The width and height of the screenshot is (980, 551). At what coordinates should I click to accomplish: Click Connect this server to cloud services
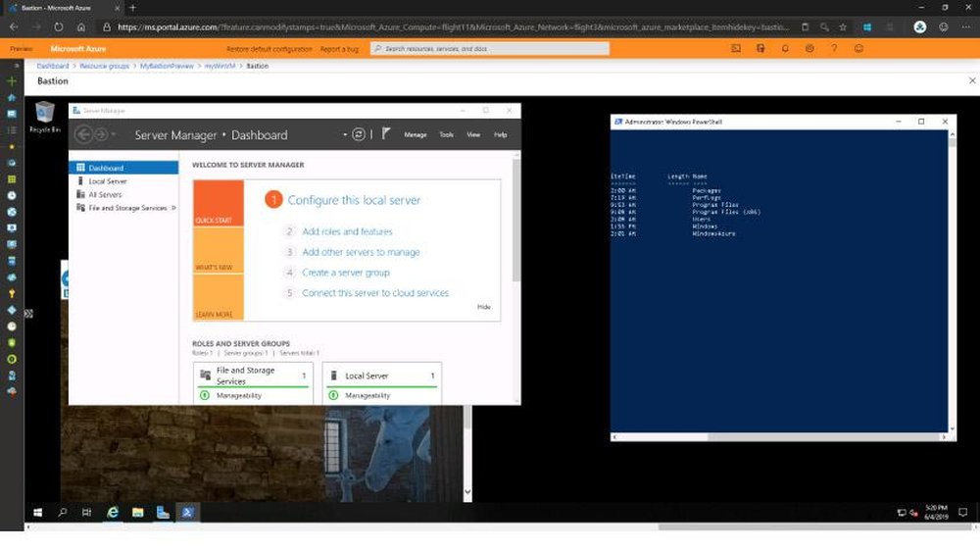click(375, 293)
